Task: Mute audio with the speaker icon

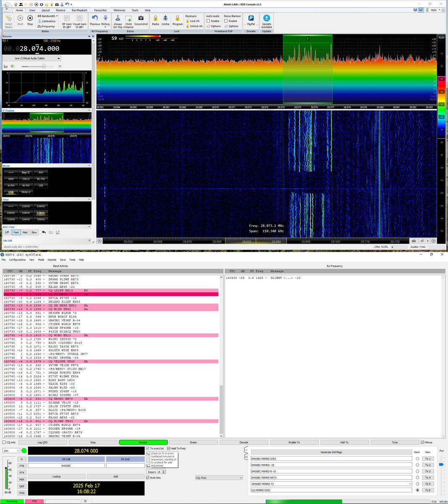Action: [13, 66]
